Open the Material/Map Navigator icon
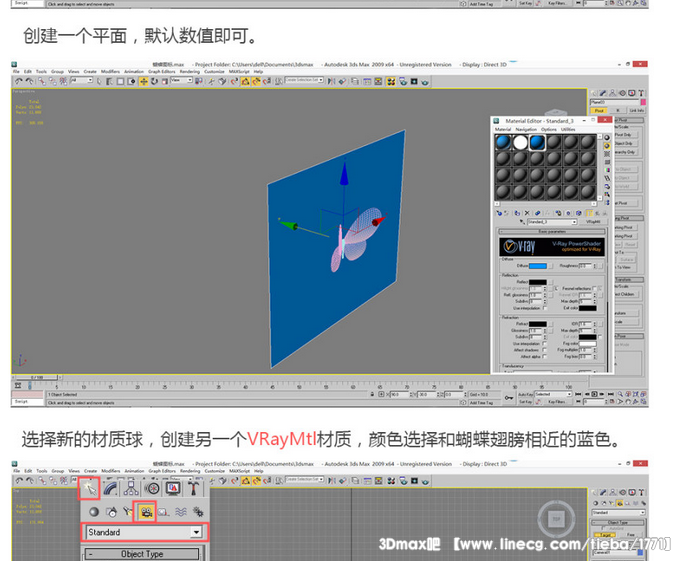700x561 pixels. coord(607,202)
